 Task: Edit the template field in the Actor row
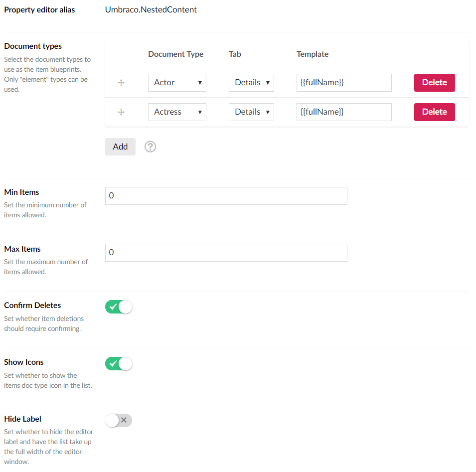pyautogui.click(x=344, y=83)
